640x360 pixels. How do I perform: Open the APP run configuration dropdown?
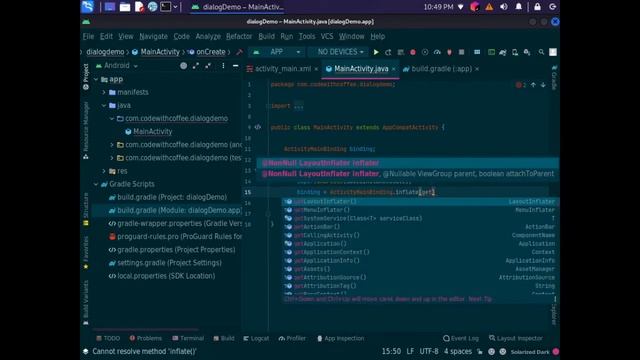(277, 52)
